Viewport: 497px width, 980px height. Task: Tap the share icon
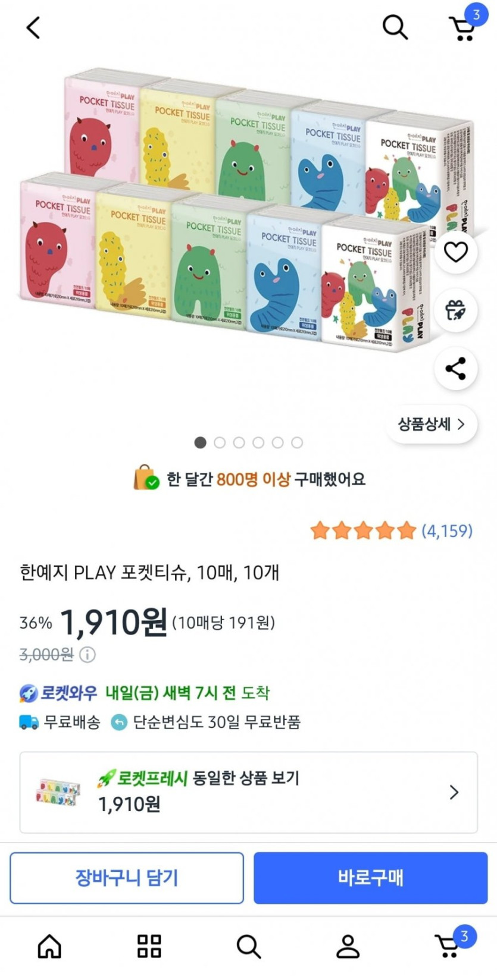[456, 369]
